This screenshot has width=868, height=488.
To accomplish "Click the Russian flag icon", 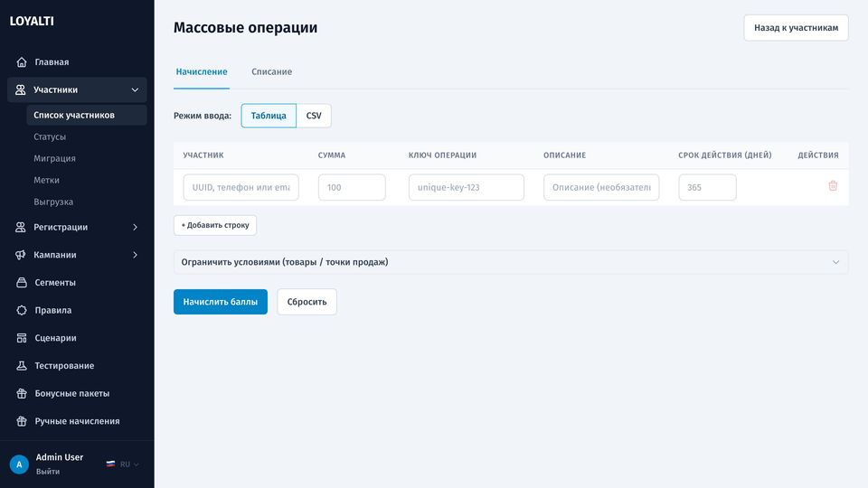I will 110,465.
